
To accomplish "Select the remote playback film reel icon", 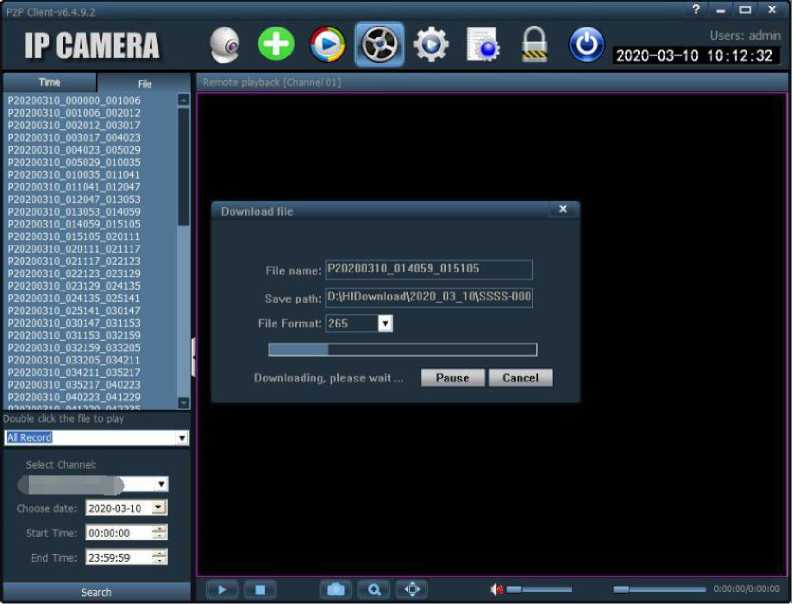I will point(379,45).
